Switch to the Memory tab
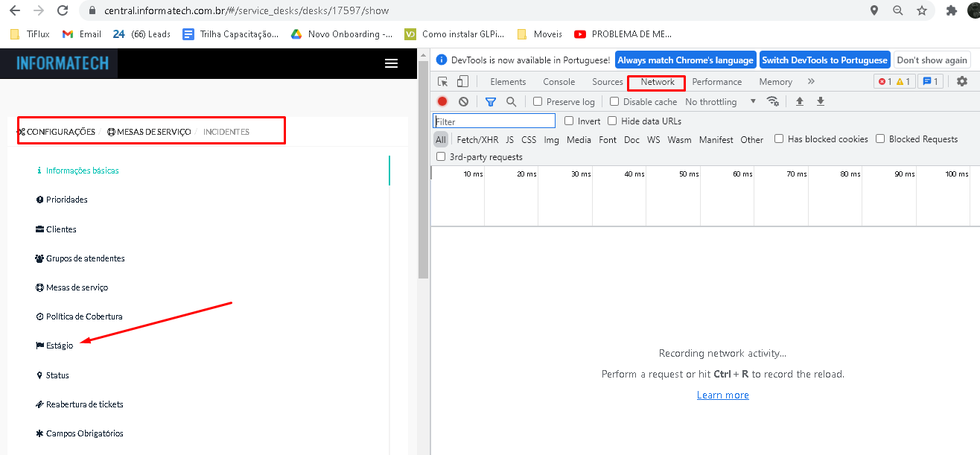Screen dimensions: 980x455 (775, 82)
